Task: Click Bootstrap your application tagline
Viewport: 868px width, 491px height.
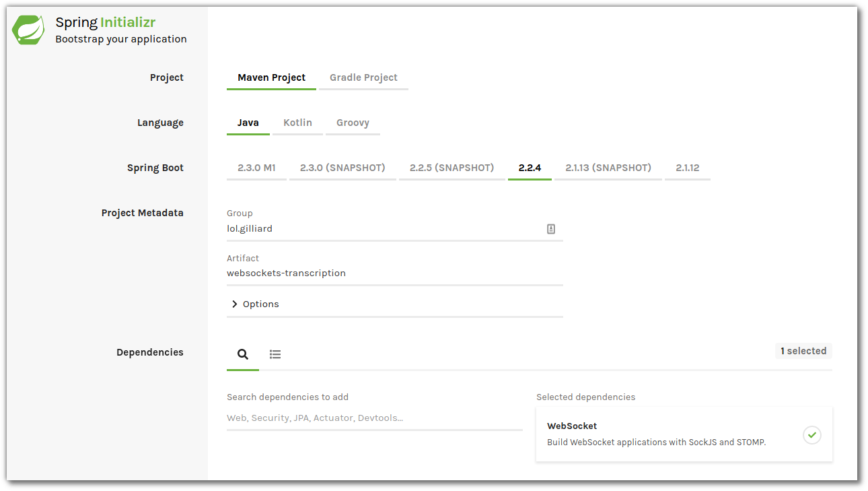Action: point(121,39)
